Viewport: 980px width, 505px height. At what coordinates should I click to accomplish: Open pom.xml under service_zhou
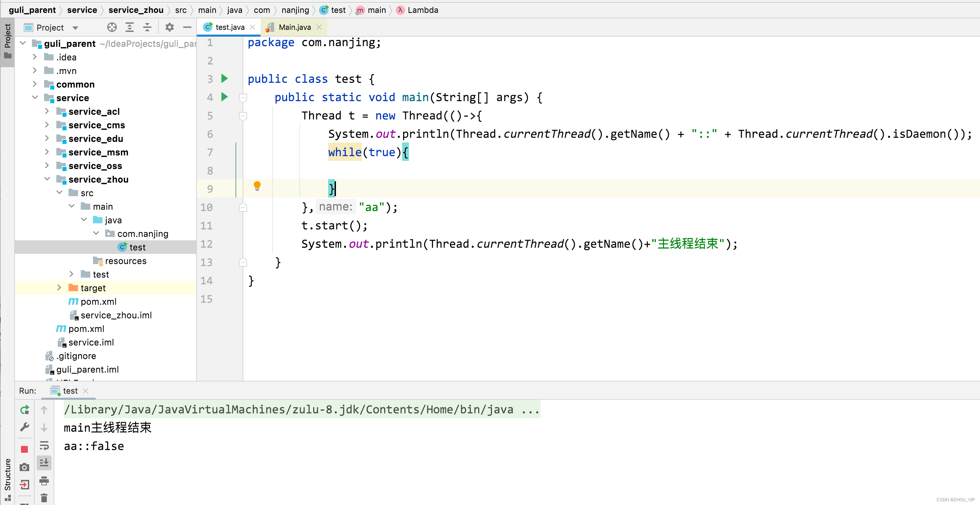98,301
